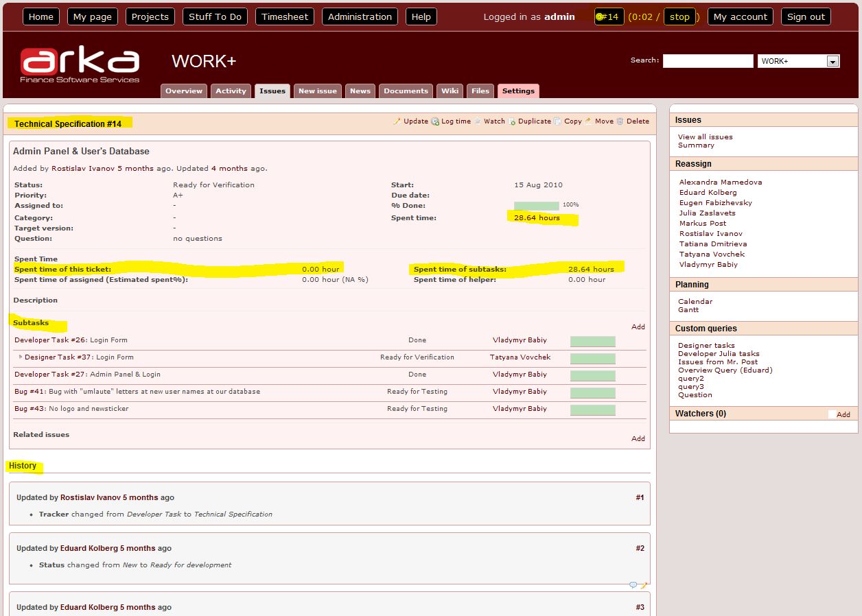Screen dimensions: 862x616
Task: Open Bug #41 subtask link
Action: 30,392
